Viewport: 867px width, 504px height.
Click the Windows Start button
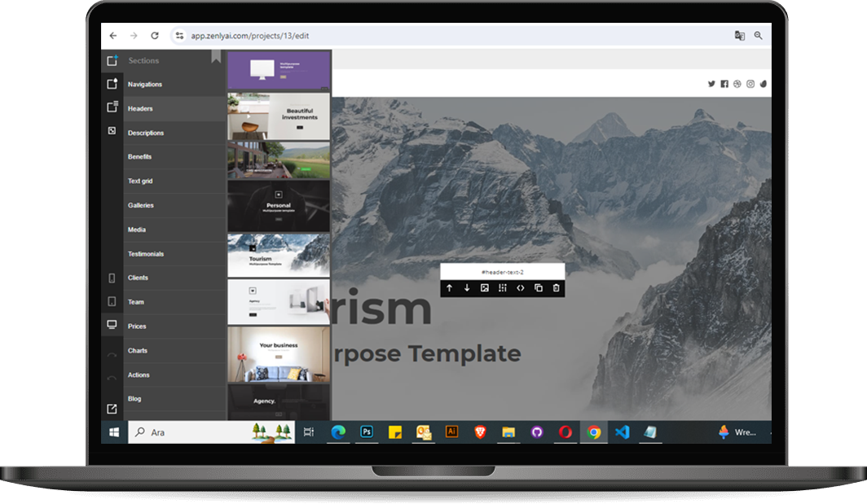pyautogui.click(x=114, y=432)
